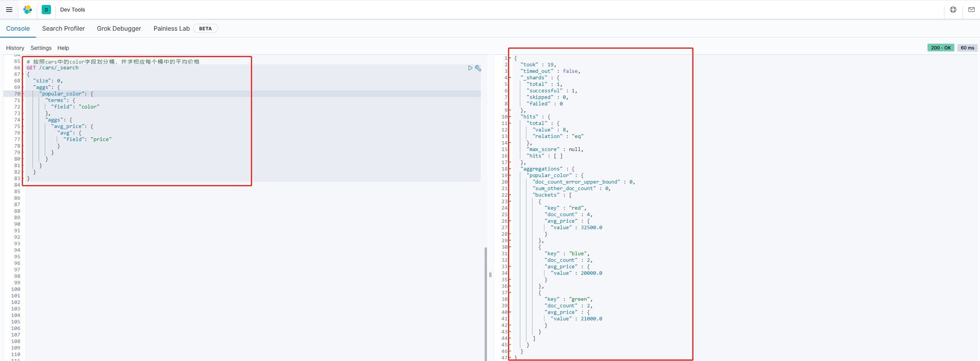This screenshot has height=361, width=980.
Task: Open the Grok Debugger tab
Action: click(x=119, y=28)
